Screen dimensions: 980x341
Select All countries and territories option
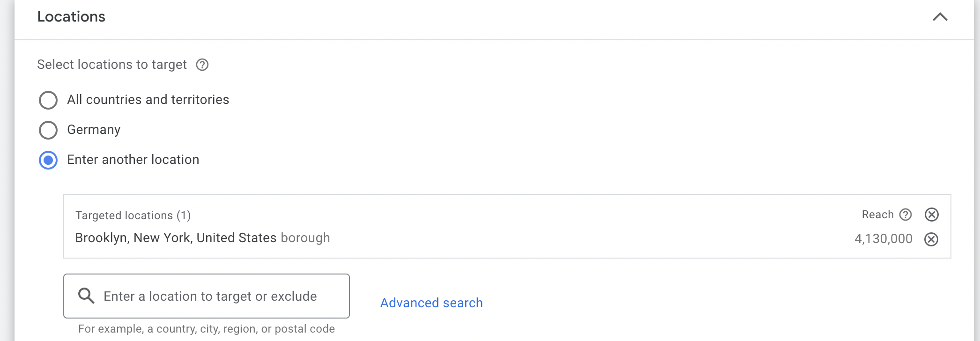point(48,100)
